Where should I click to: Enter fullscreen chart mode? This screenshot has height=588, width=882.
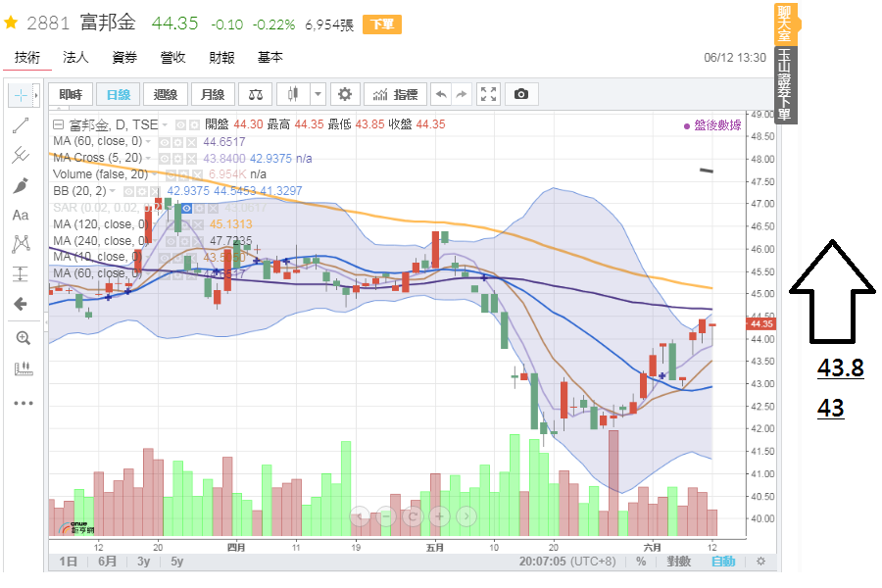[x=489, y=94]
